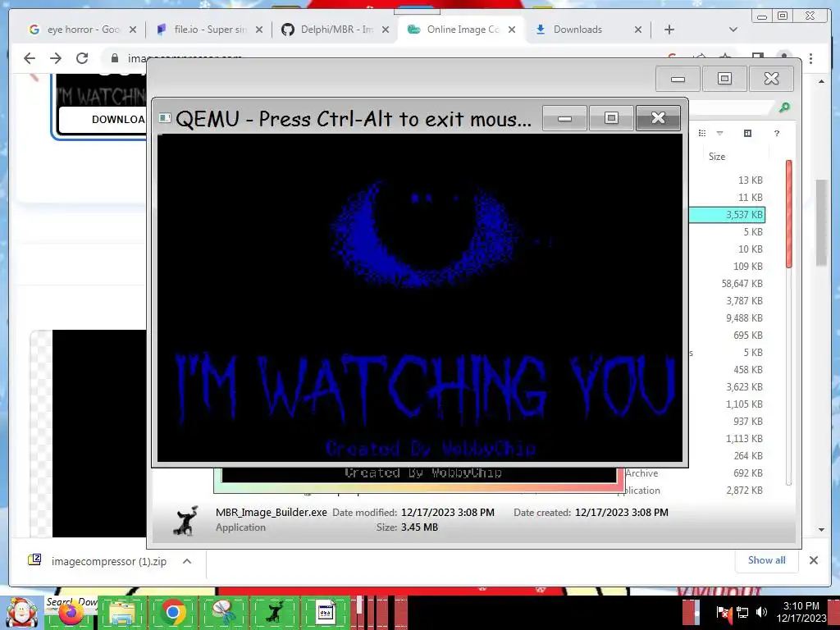
Task: Click the page image preview on the webpage
Action: click(x=99, y=433)
